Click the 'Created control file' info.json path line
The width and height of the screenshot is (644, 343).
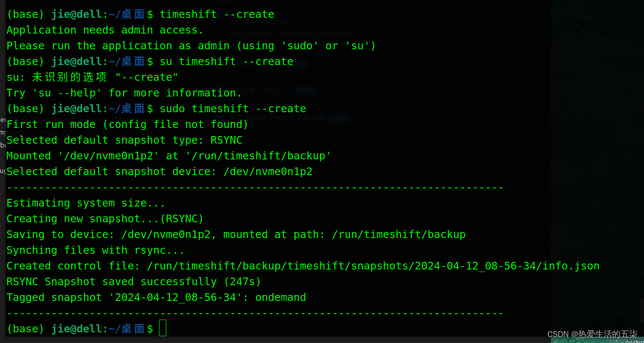coord(303,266)
